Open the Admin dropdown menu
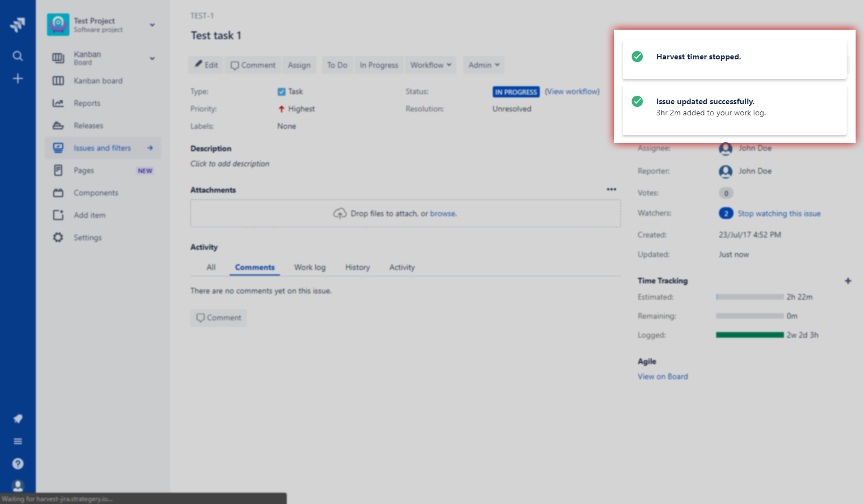The height and width of the screenshot is (504, 864). click(483, 64)
